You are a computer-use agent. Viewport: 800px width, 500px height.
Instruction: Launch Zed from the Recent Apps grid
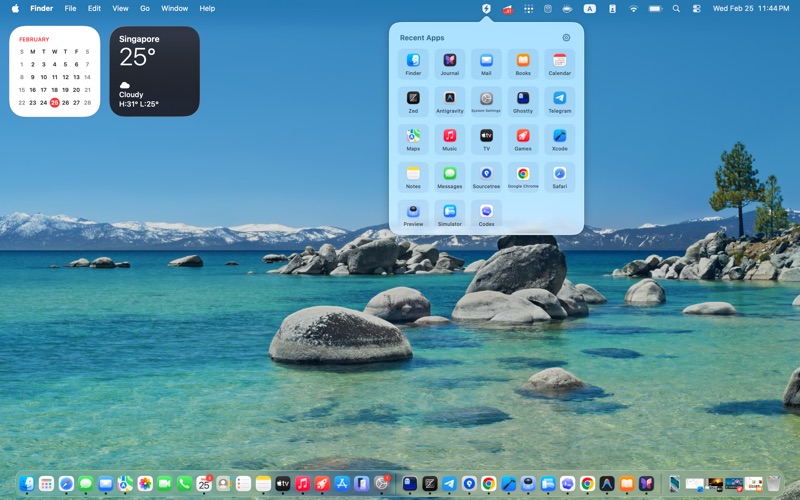pos(413,99)
